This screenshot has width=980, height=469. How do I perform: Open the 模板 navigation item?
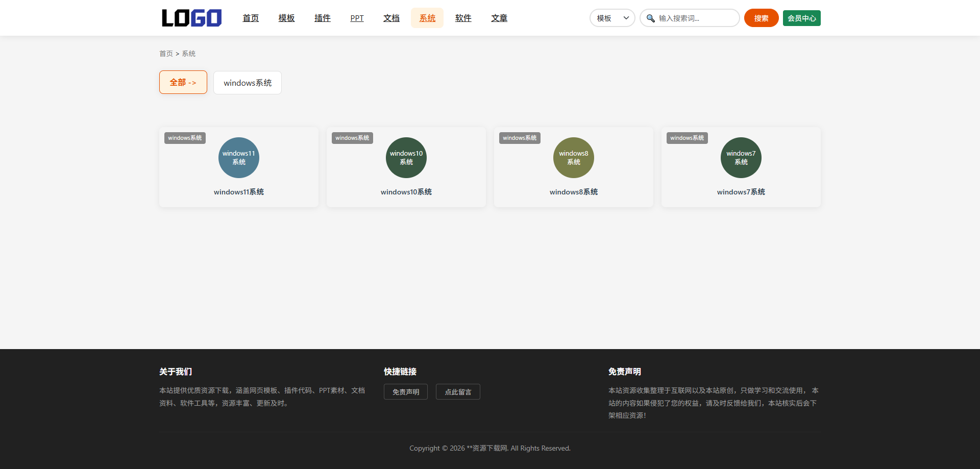(x=286, y=18)
